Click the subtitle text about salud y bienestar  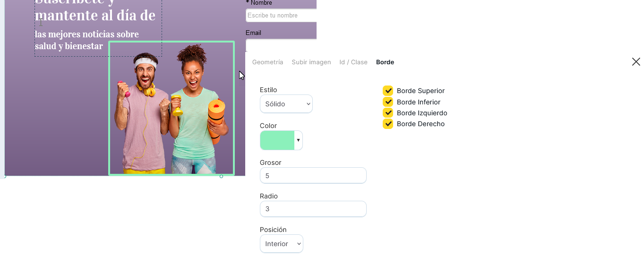(x=87, y=40)
